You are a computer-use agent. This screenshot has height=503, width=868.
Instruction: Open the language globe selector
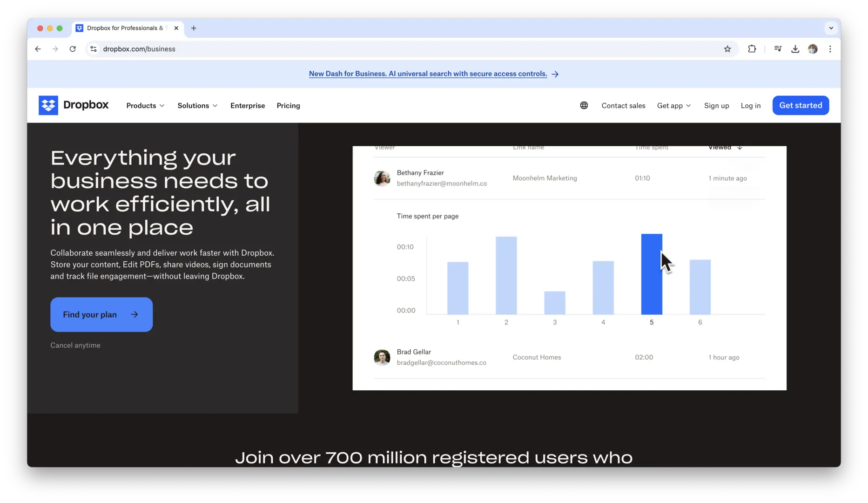(x=584, y=106)
